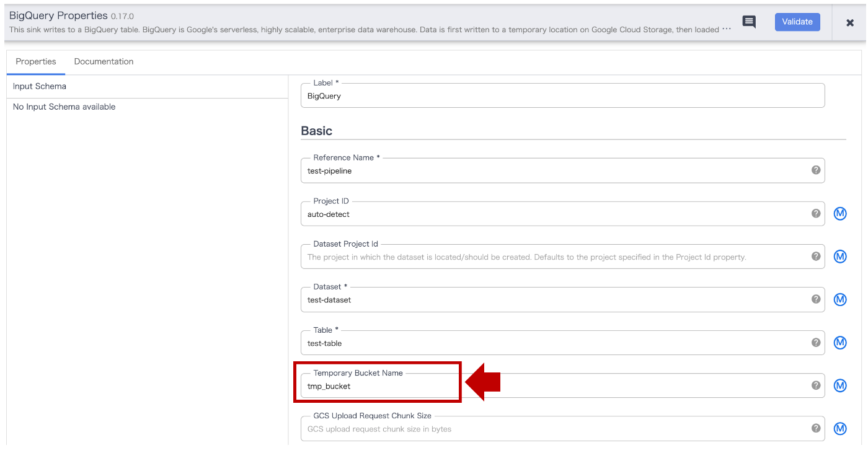
Task: Open help icon for Table field
Action: (x=816, y=342)
